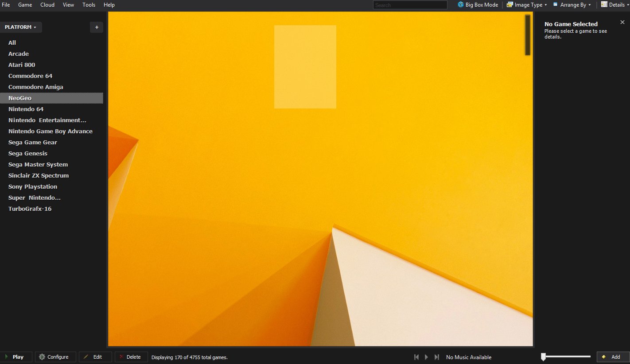
Task: Open the Cloud menu
Action: (x=47, y=5)
